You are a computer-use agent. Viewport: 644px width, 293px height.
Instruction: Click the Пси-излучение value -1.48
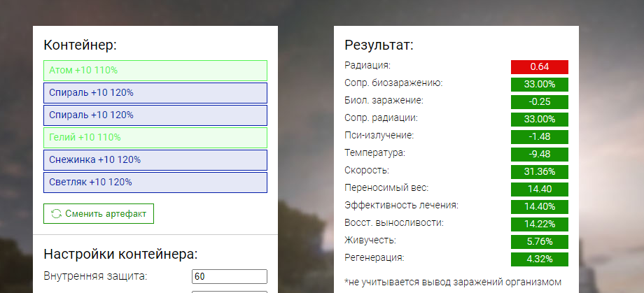(x=539, y=136)
